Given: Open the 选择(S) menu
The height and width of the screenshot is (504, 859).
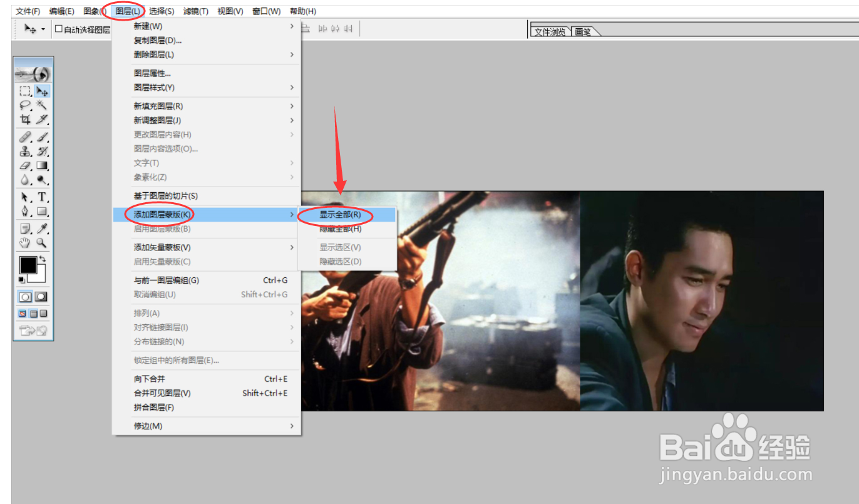Looking at the screenshot, I should 162,11.
